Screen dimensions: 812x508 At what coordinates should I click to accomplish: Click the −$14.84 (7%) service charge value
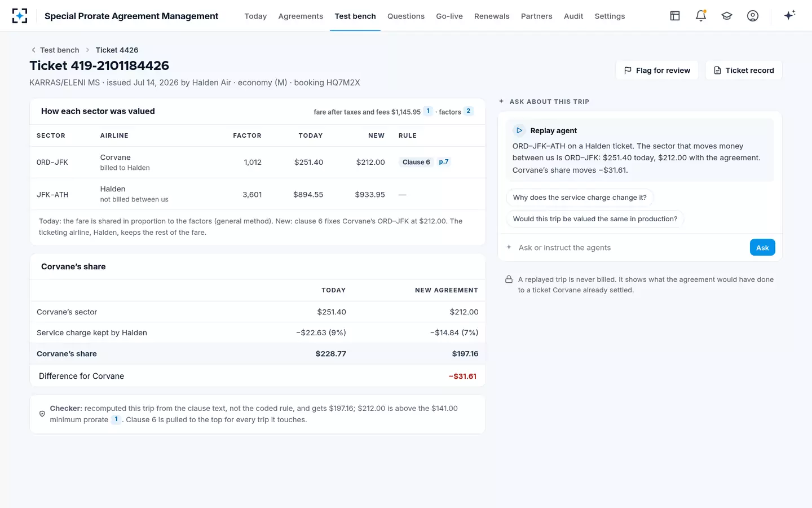454,333
